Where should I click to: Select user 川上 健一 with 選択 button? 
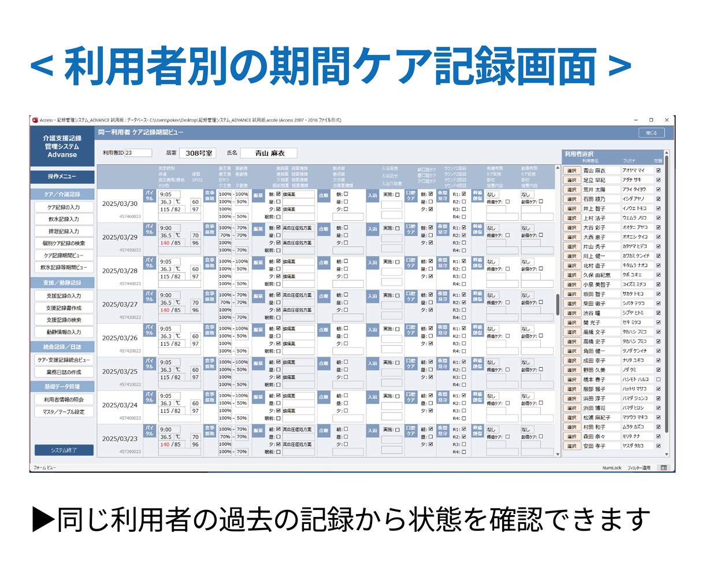(x=572, y=256)
